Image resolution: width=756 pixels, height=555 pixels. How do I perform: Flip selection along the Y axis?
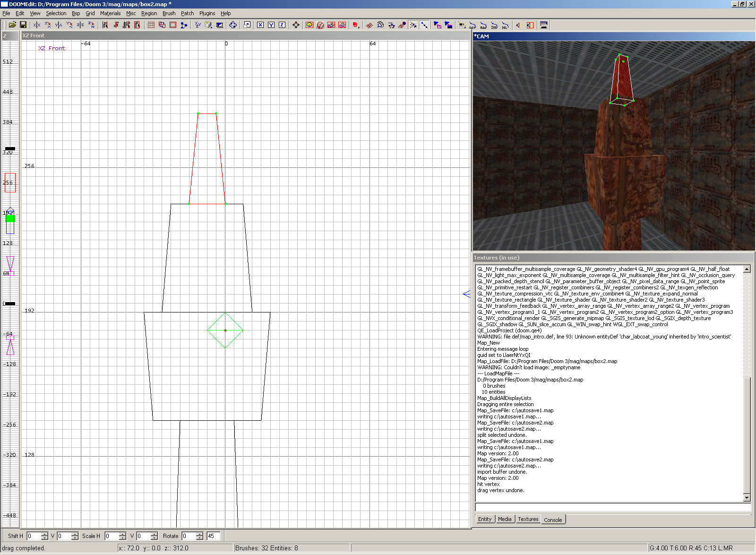click(x=59, y=25)
